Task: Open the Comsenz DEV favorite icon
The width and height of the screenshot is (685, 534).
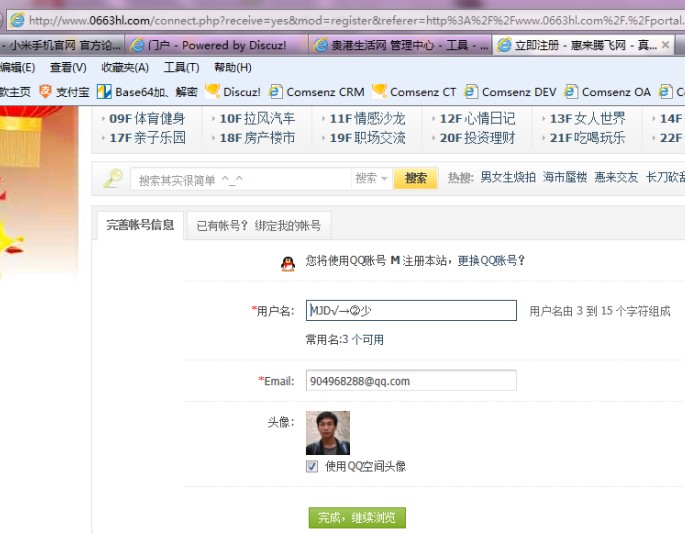Action: (x=471, y=91)
